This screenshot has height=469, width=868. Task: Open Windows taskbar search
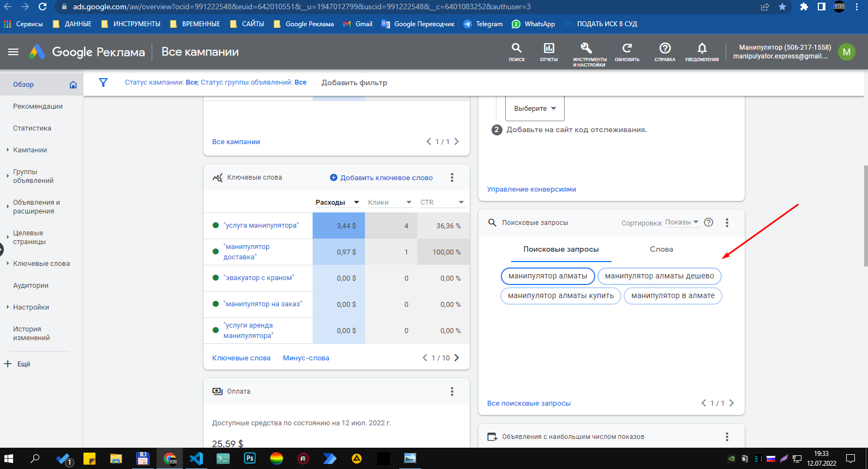(x=35, y=459)
